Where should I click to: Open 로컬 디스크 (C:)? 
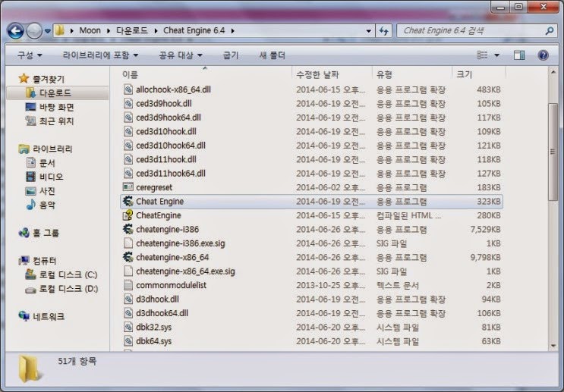pyautogui.click(x=68, y=274)
